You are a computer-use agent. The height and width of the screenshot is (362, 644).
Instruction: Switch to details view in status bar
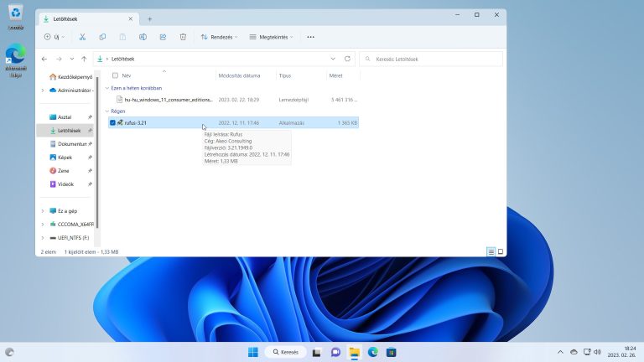(491, 251)
